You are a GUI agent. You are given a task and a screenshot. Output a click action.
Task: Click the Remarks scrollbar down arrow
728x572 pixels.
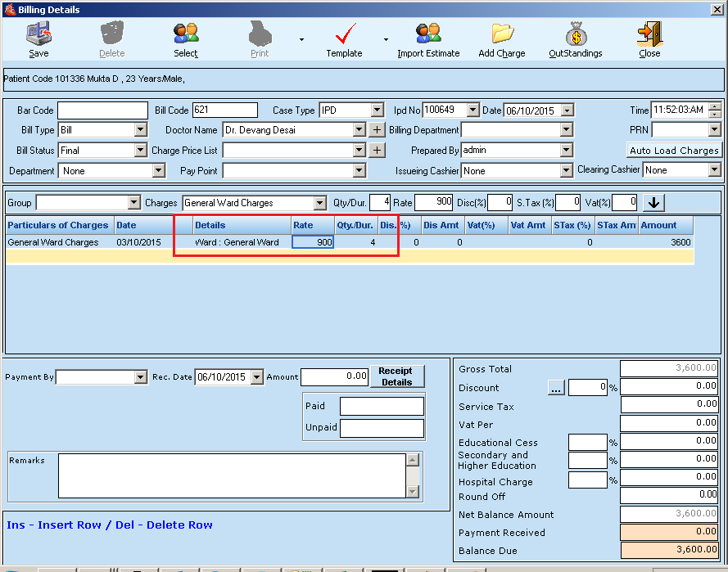pyautogui.click(x=413, y=492)
